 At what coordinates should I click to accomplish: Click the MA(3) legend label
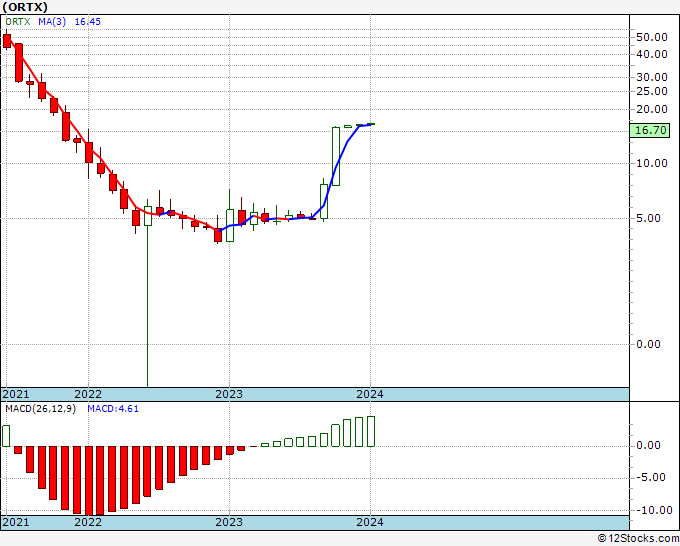coord(52,22)
